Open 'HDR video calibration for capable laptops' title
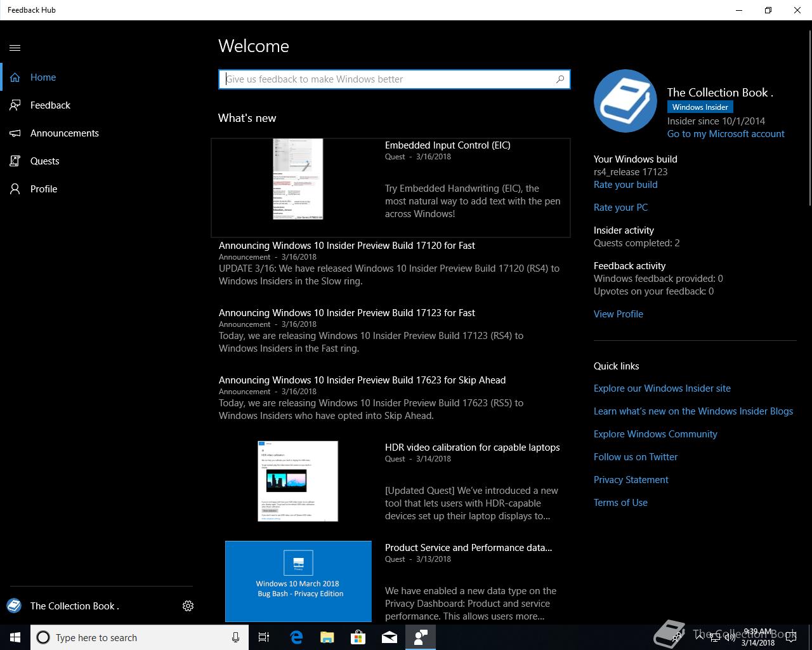The image size is (812, 650). (473, 448)
